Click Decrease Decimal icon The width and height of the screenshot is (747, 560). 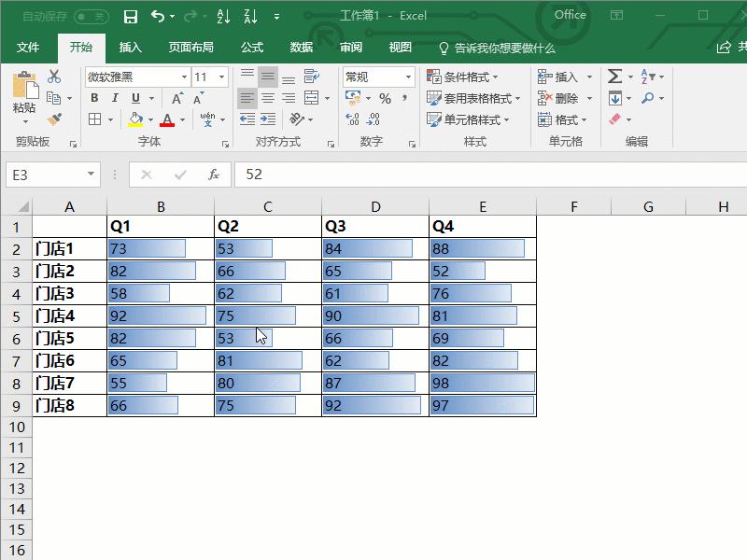(x=373, y=119)
